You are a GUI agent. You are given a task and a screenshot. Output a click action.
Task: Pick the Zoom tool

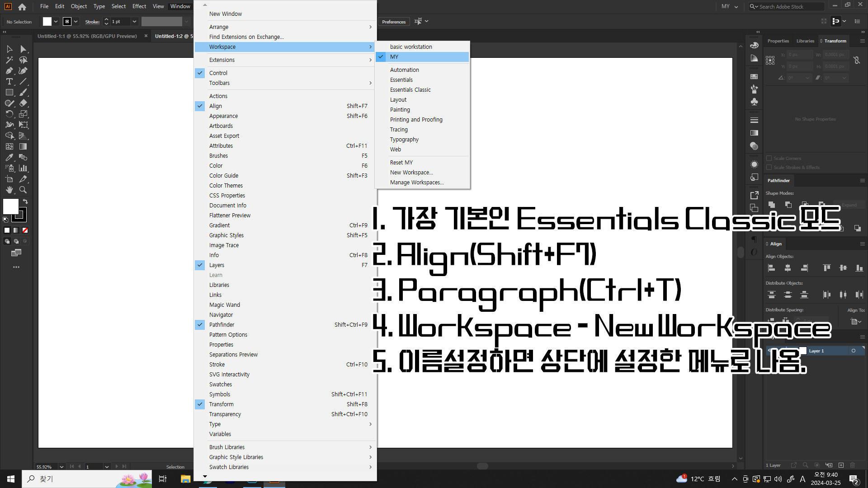(23, 190)
